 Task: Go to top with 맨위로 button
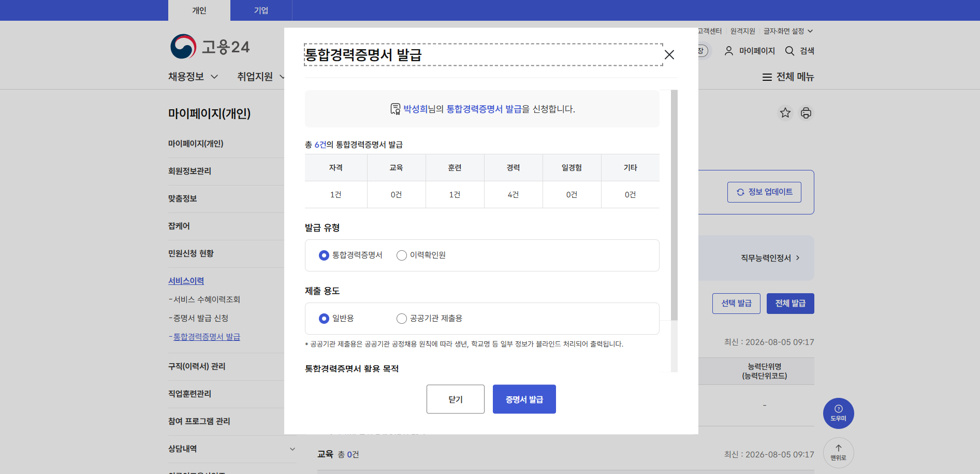coord(838,453)
